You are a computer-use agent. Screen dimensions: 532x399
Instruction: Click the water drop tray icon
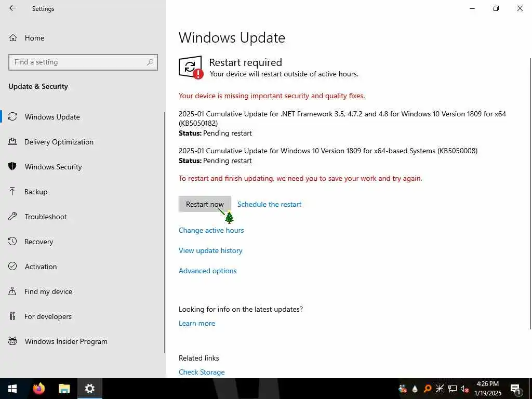(415, 389)
